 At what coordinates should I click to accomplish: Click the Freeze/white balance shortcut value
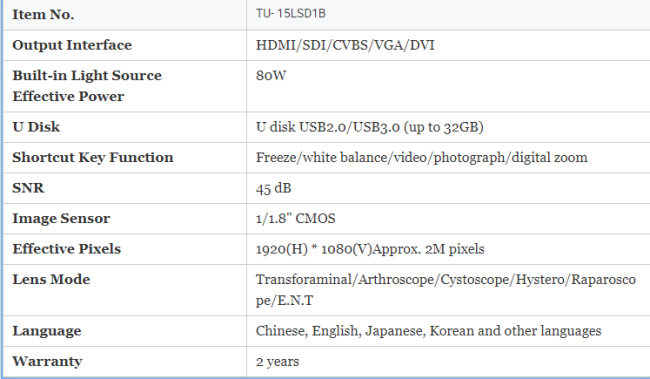(422, 158)
